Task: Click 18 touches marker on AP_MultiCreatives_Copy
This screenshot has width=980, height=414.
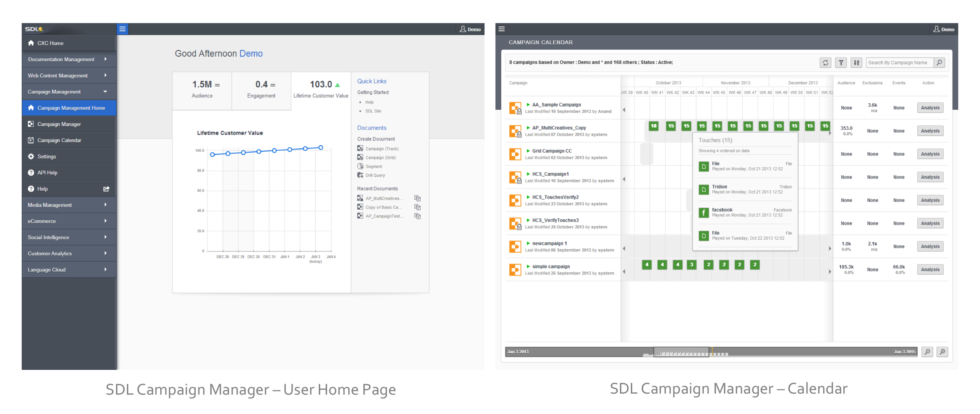Action: 653,126
